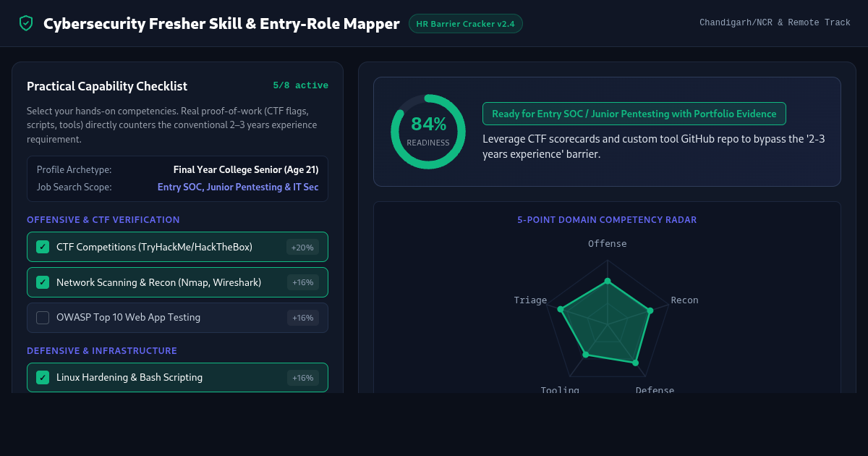Click the 5-Point Domain Competency Radar heading
868x456 pixels.
[x=607, y=220]
